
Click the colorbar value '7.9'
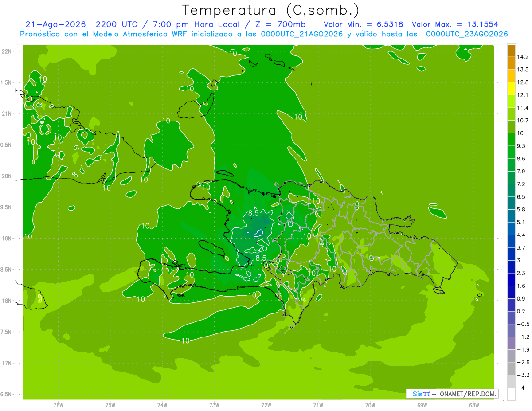(x=521, y=172)
